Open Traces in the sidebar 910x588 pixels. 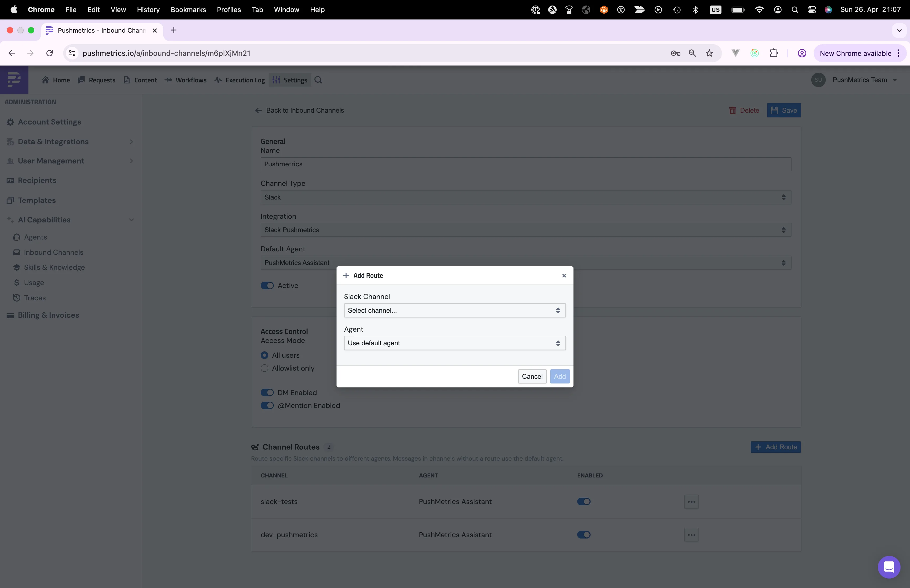point(29,298)
